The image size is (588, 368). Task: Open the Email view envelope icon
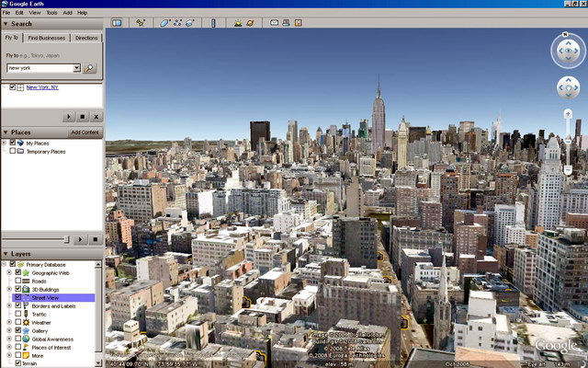click(x=275, y=23)
